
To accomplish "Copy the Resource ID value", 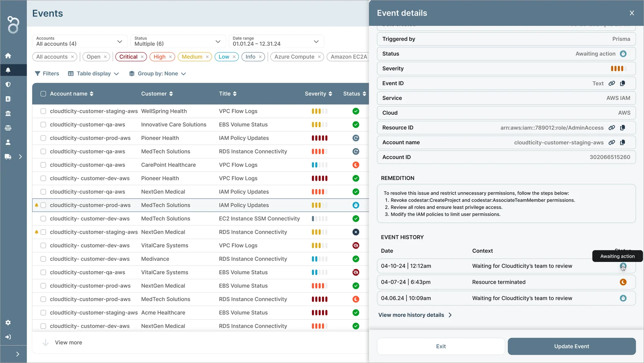I will click(623, 128).
